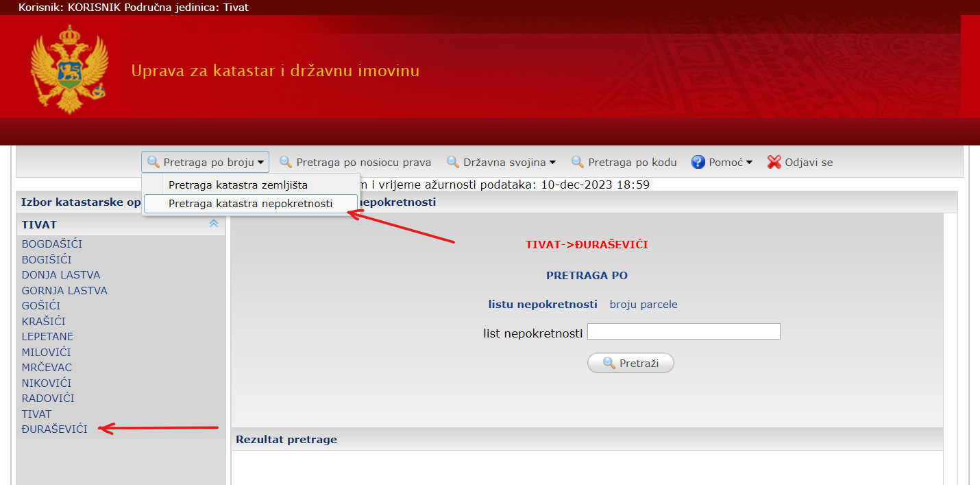Select KRAŠIĆI cadastral municipality
980x485 pixels.
coord(44,322)
